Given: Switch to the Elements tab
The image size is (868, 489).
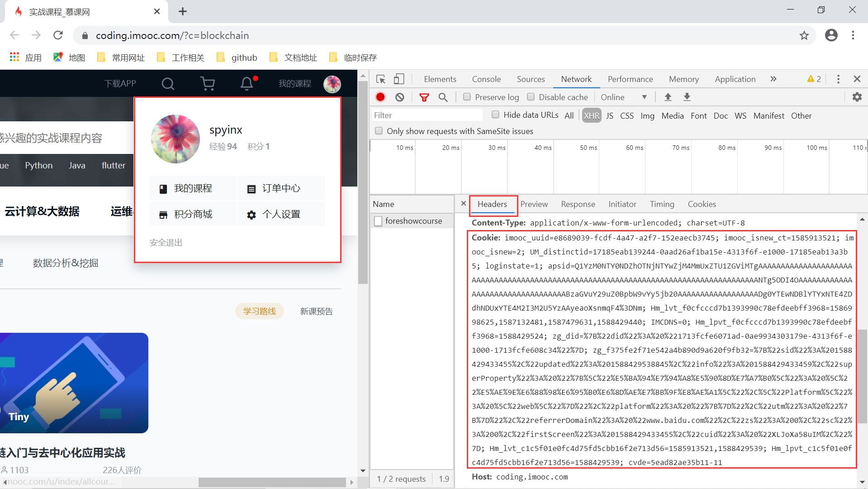Looking at the screenshot, I should [x=440, y=79].
